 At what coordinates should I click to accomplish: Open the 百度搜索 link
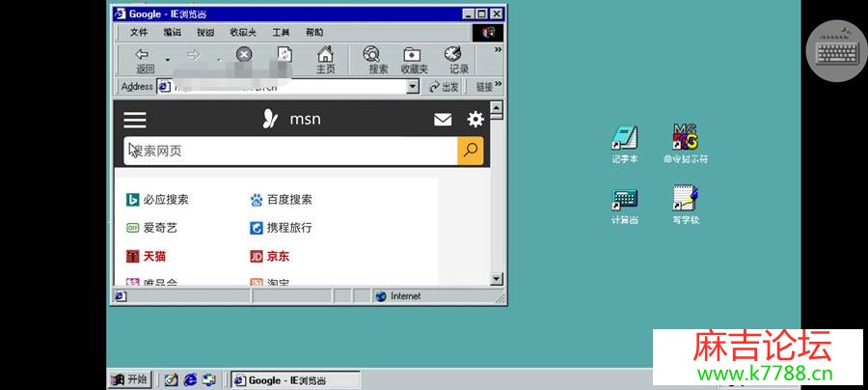pyautogui.click(x=282, y=200)
